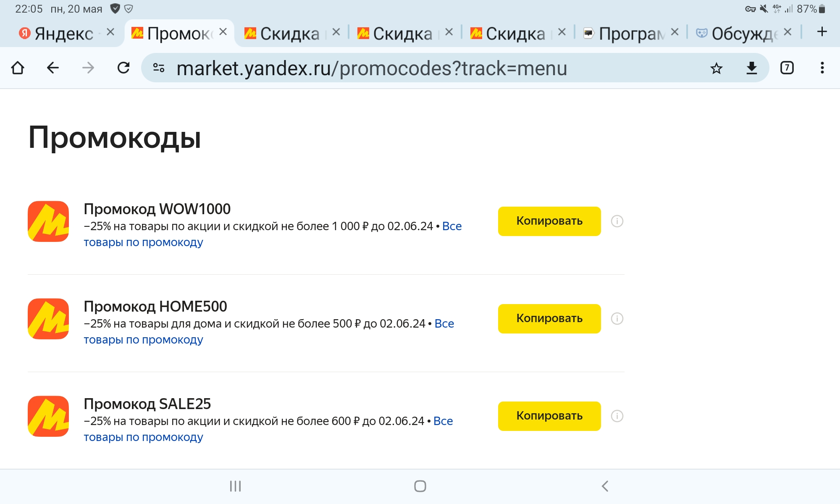Go back to previous page
This screenshot has width=840, height=504.
coord(53,68)
